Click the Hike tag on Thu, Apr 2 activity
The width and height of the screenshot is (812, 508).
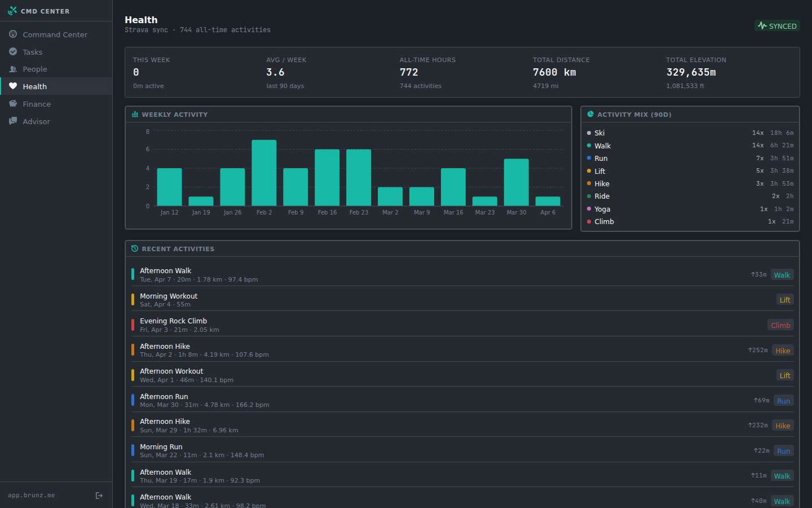783,351
